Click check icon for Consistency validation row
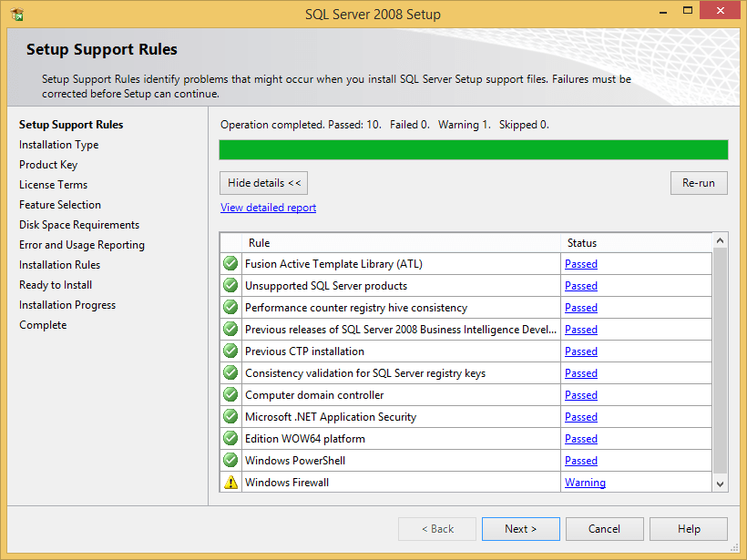 coord(230,372)
